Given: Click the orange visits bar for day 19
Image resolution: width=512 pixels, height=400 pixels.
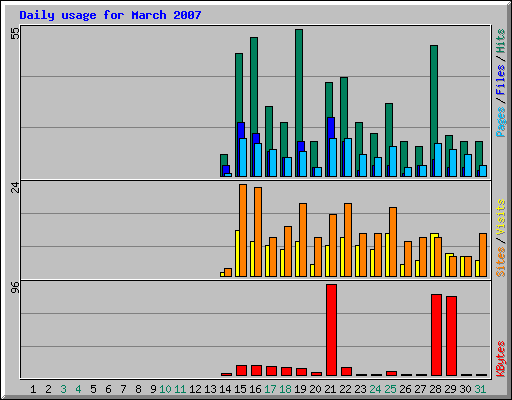Looking at the screenshot, I should 303,240.
